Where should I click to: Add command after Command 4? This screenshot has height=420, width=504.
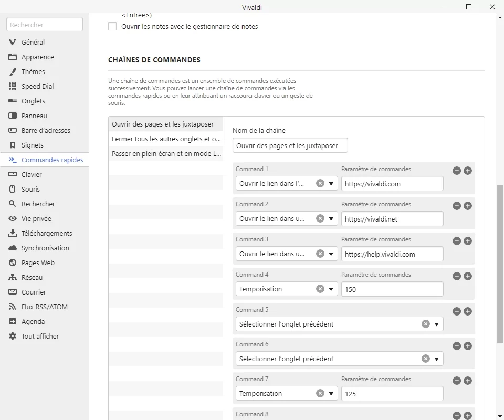click(x=468, y=276)
